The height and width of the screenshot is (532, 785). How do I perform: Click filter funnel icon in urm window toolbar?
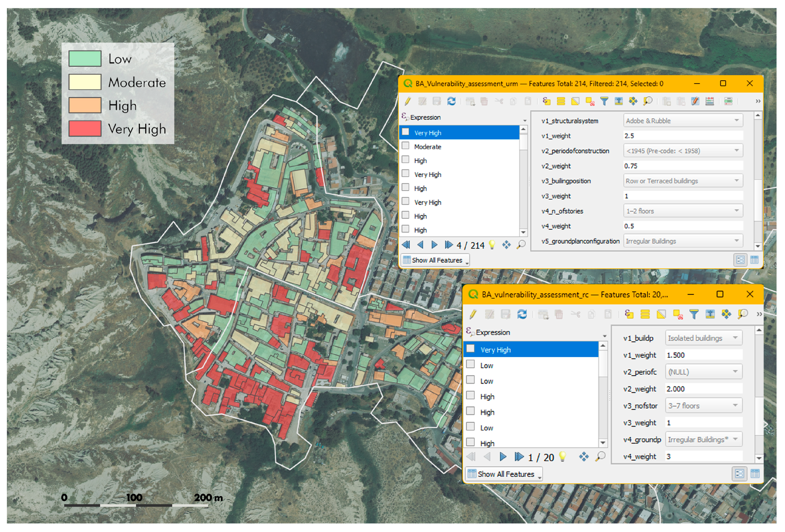coord(604,101)
